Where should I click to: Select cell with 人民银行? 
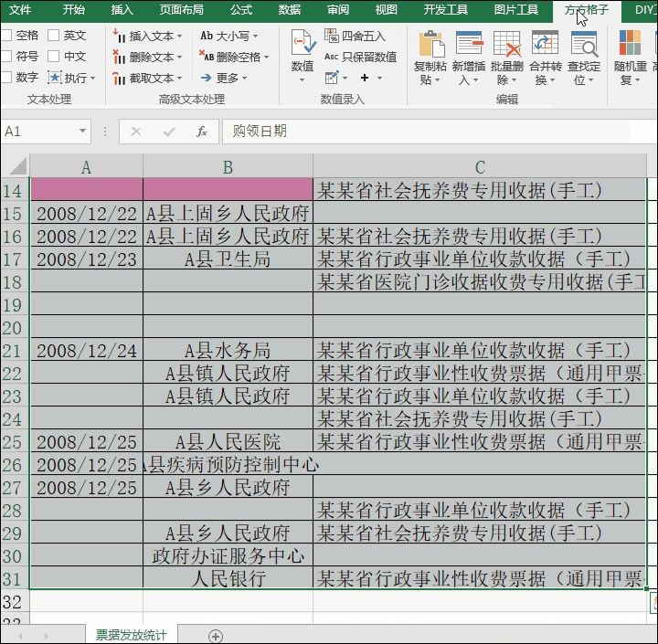click(228, 578)
